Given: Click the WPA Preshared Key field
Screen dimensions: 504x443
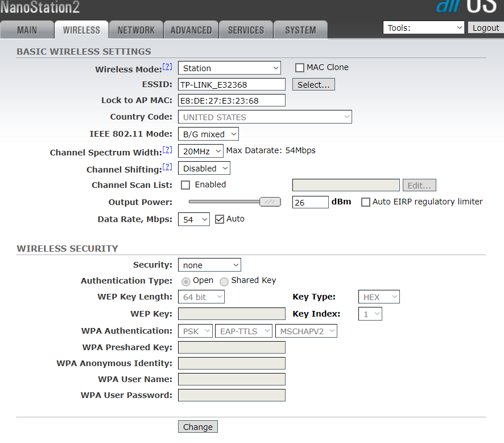Looking at the screenshot, I should pos(232,347).
